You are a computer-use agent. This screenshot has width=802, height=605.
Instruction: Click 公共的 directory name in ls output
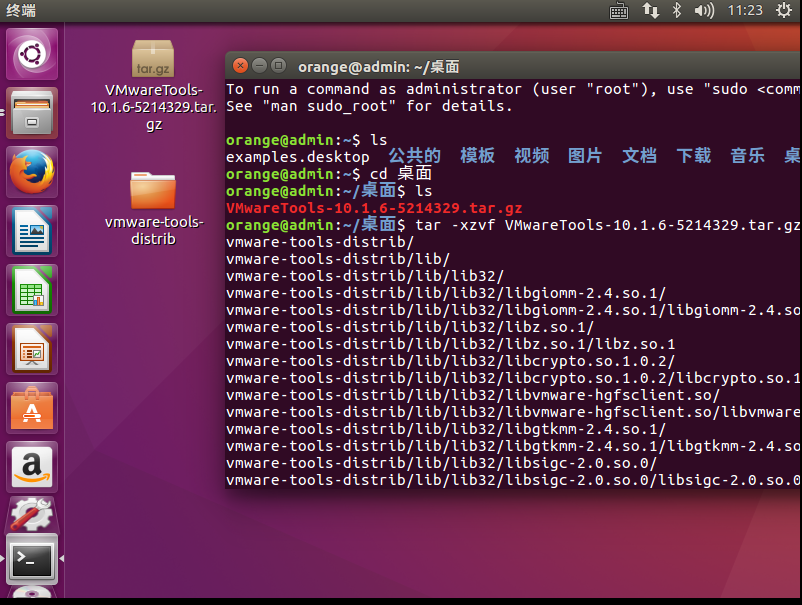pos(414,155)
